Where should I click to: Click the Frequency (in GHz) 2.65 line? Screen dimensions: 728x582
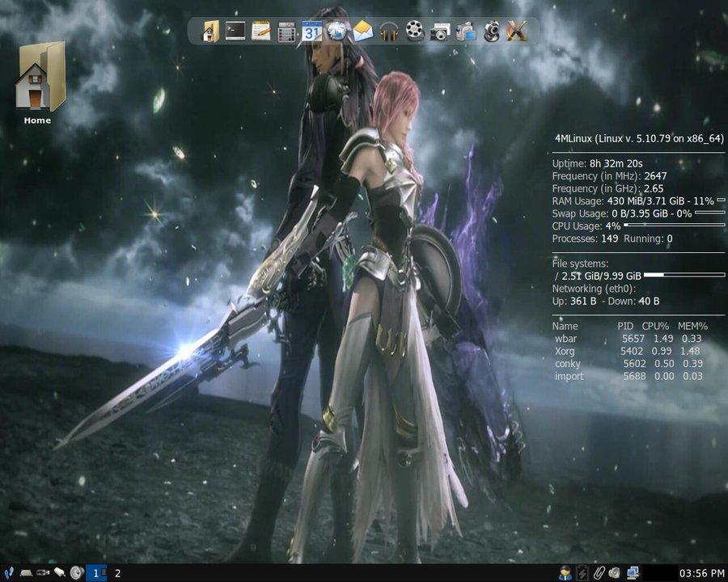tap(607, 188)
